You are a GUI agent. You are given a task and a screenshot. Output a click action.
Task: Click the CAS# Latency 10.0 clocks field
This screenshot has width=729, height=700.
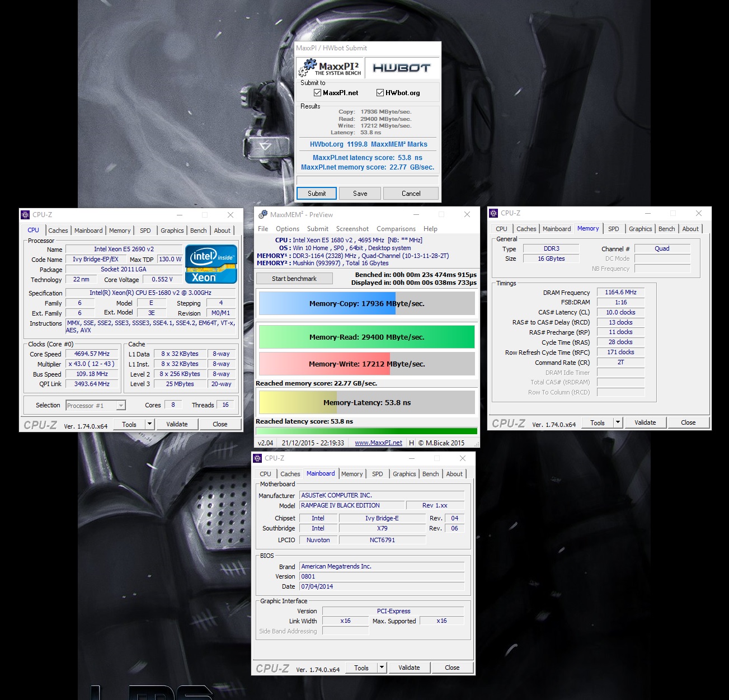tap(620, 312)
